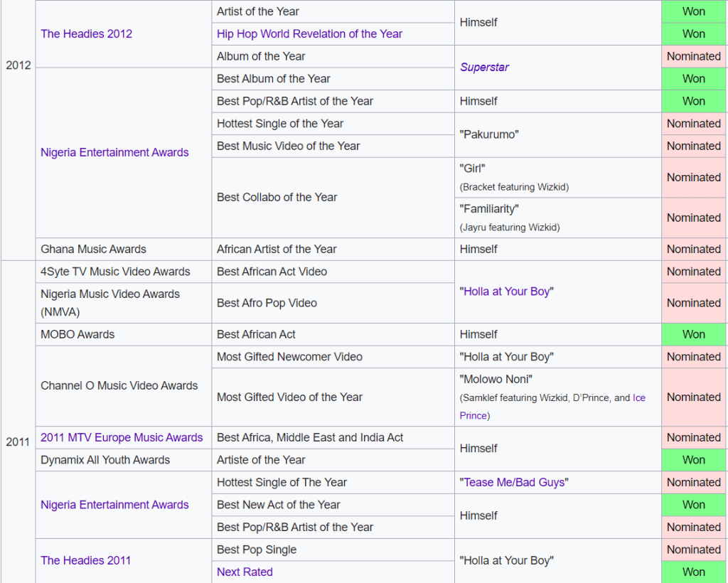Click the Ghana Music Awards cell
728x583 pixels.
[93, 249]
